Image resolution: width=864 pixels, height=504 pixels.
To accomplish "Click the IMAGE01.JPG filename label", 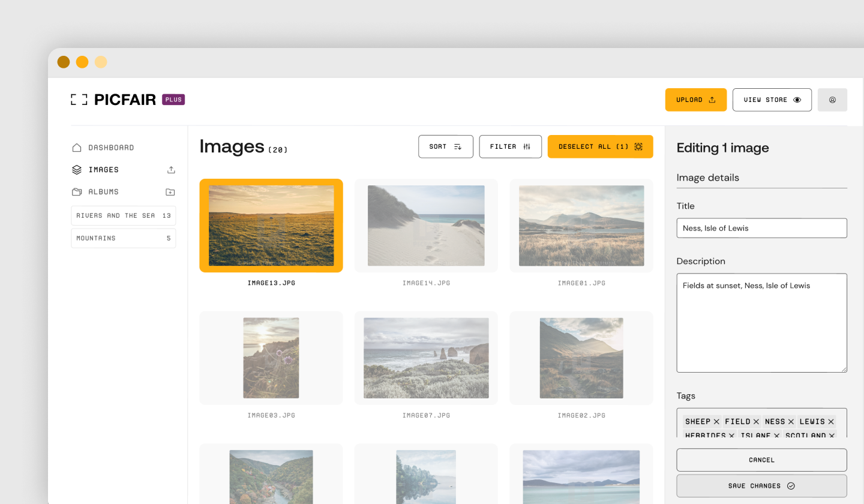I will 581,283.
